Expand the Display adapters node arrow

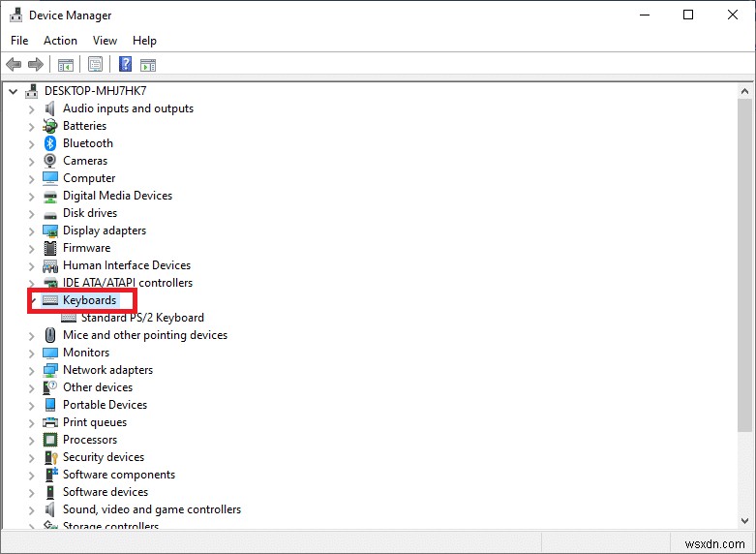(31, 231)
